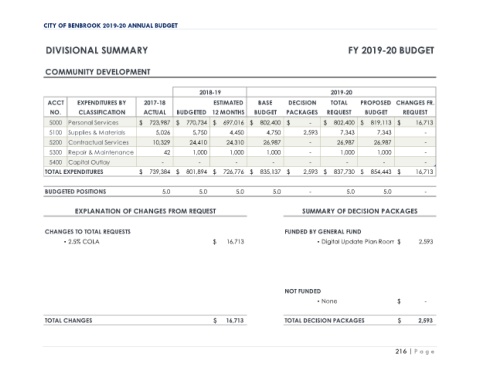Click the page number '216 | Page'

point(415,352)
